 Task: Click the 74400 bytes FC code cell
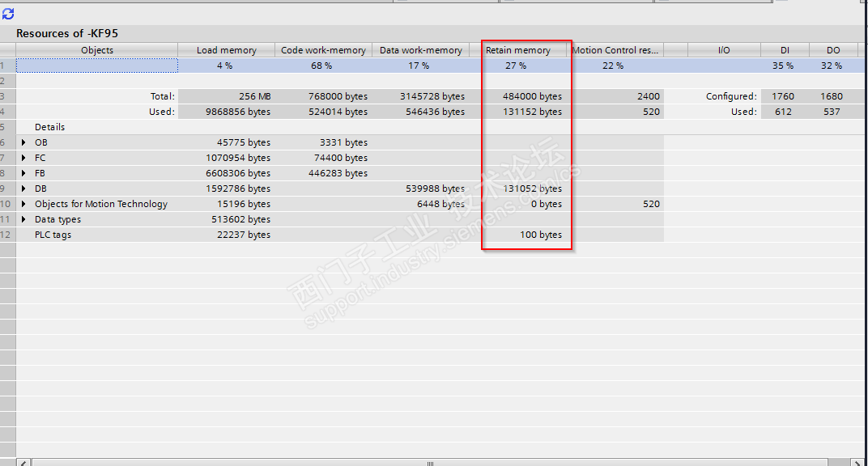pyautogui.click(x=323, y=158)
